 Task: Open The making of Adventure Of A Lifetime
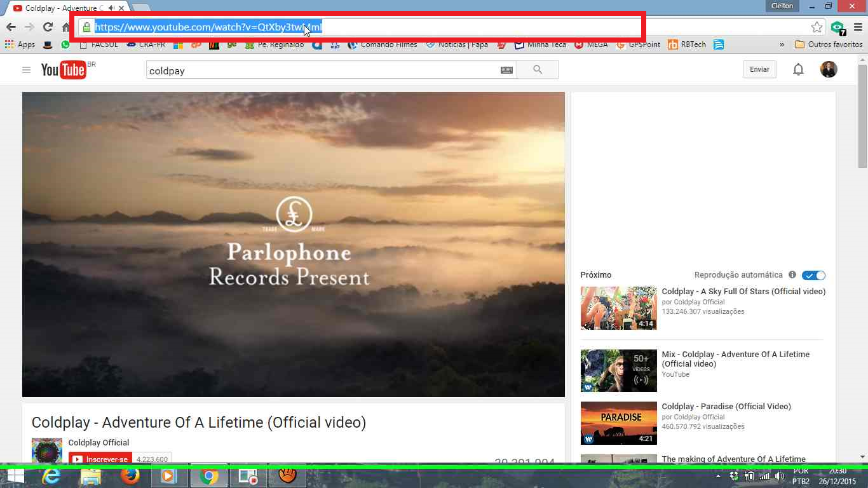[x=733, y=459]
